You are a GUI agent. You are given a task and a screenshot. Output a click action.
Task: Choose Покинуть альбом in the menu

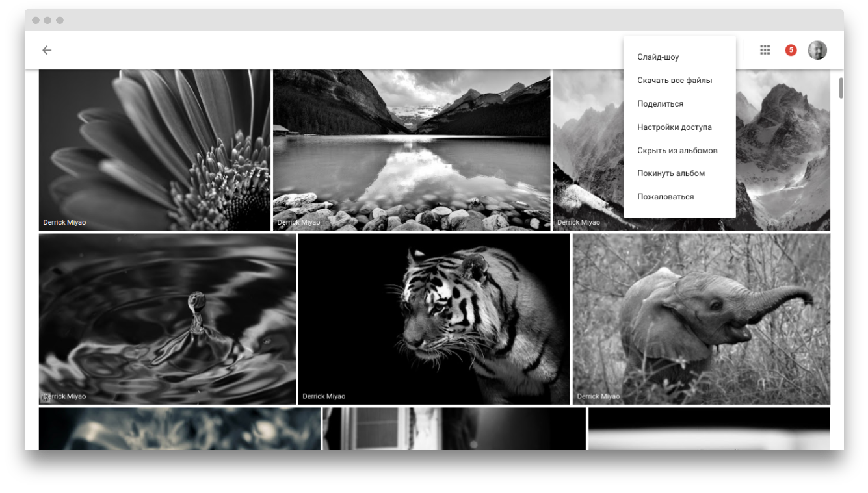(x=670, y=173)
